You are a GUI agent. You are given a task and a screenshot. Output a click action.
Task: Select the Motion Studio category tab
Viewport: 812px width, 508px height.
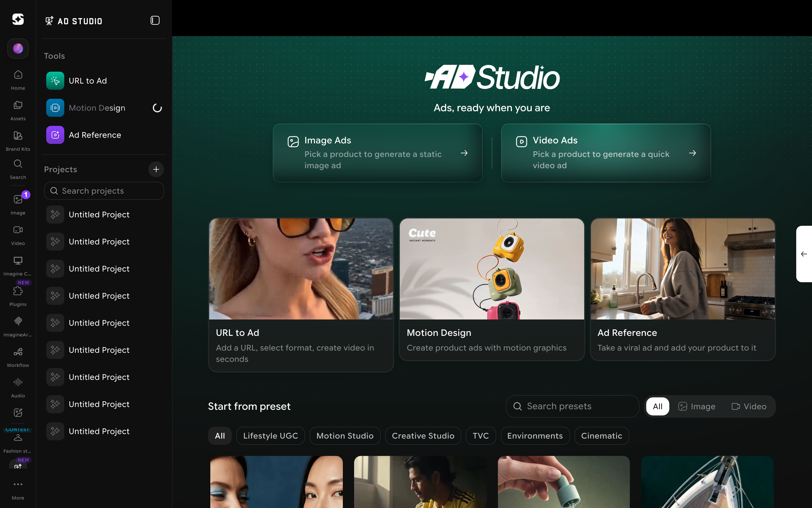pyautogui.click(x=345, y=436)
